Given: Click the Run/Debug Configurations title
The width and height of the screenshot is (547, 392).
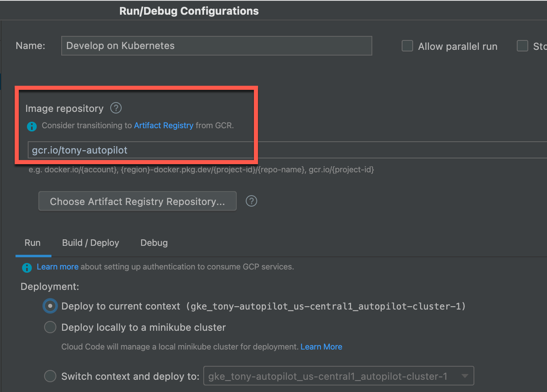Looking at the screenshot, I should pos(189,11).
